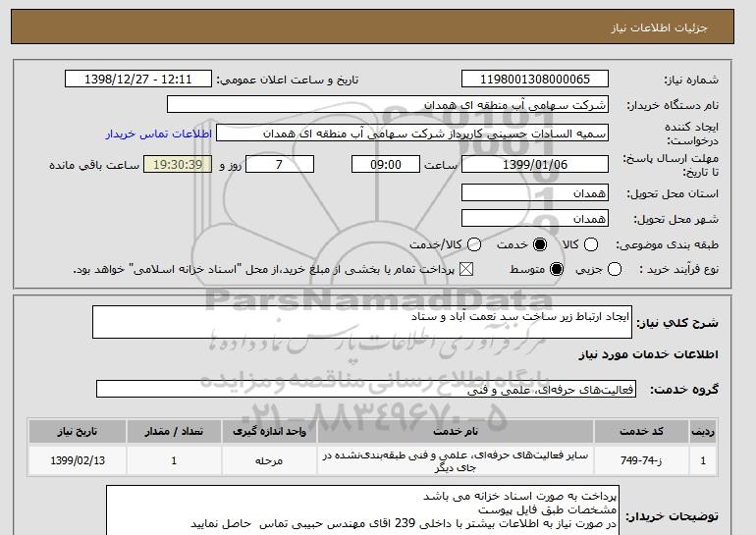Click the deadline hour 09:00 field
The height and width of the screenshot is (535, 756).
click(386, 164)
